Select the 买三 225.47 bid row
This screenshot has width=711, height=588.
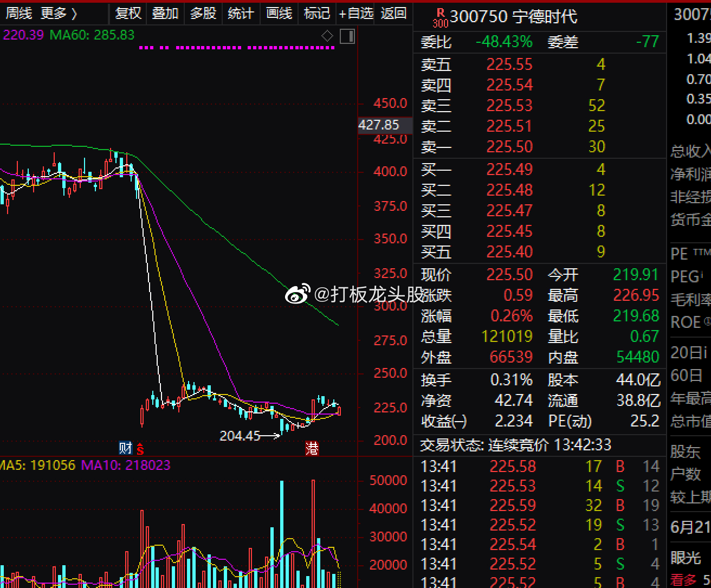(540, 211)
